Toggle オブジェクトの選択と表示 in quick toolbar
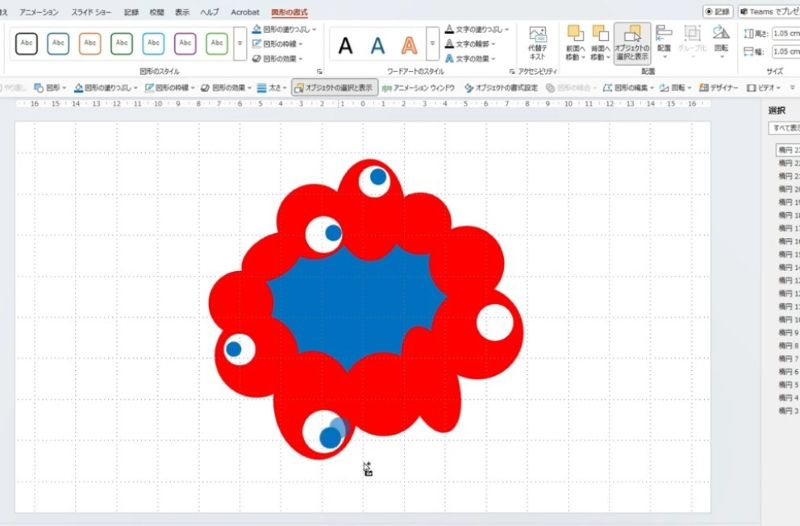Image resolution: width=800 pixels, height=526 pixels. (334, 88)
